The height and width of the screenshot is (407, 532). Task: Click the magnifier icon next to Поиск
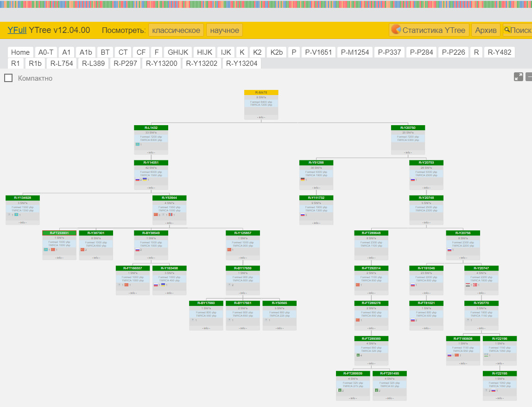click(507, 30)
